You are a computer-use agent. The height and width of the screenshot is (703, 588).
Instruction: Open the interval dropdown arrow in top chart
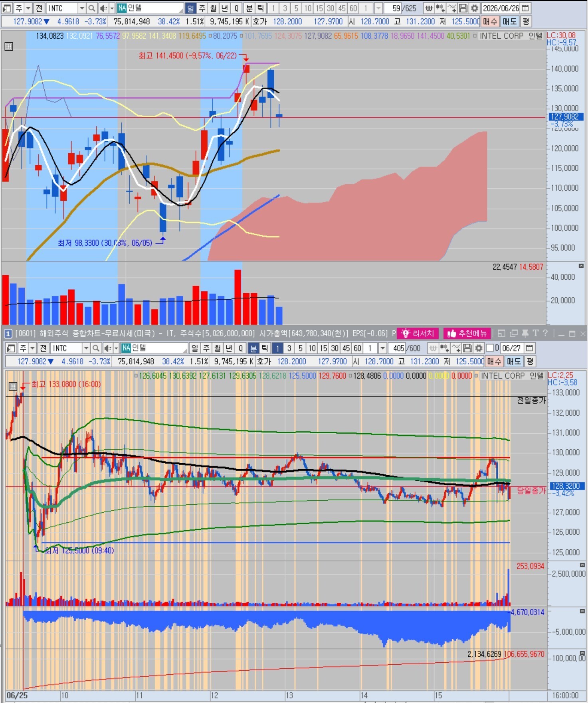(378, 8)
